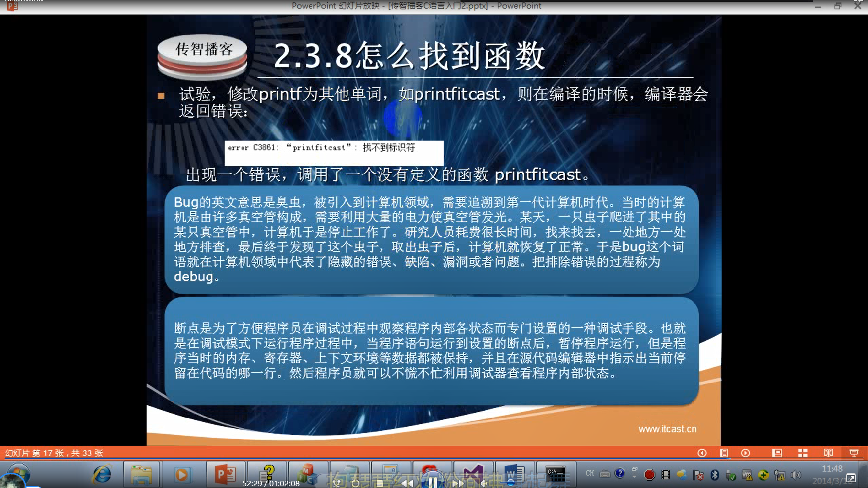Viewport: 868px width, 488px height.
Task: Open Slide Sorter grid view
Action: pyautogui.click(x=803, y=453)
